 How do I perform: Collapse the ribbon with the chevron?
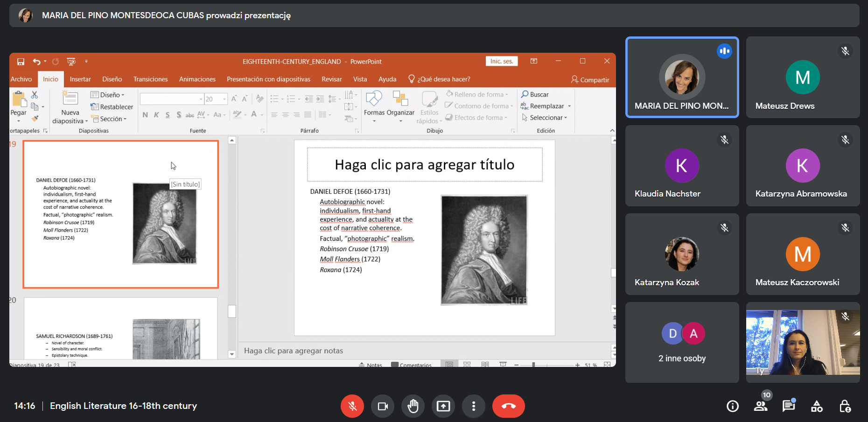pyautogui.click(x=612, y=131)
